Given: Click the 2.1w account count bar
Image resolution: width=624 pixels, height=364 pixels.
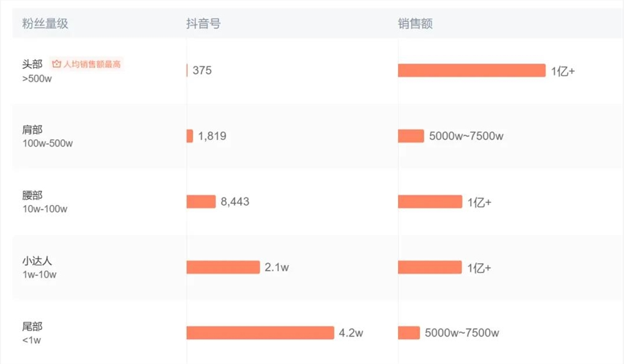Looking at the screenshot, I should [x=223, y=267].
